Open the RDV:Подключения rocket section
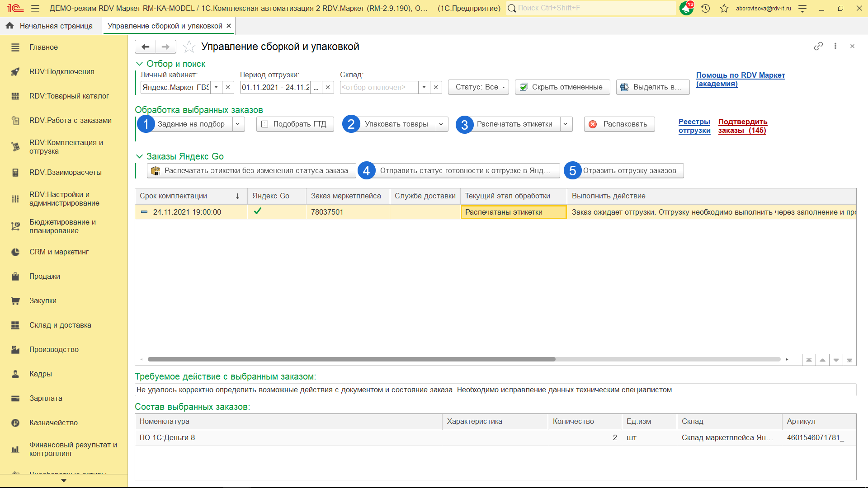The image size is (868, 488). pos(62,71)
